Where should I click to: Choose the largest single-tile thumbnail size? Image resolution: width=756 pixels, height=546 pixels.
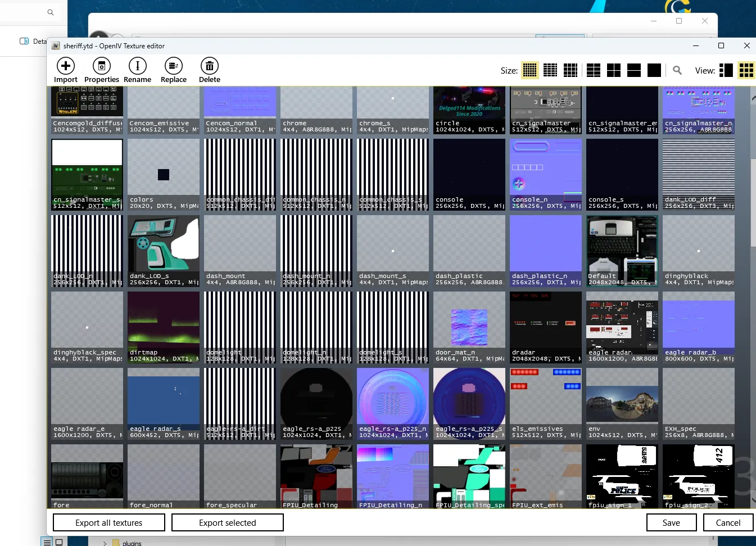[654, 70]
